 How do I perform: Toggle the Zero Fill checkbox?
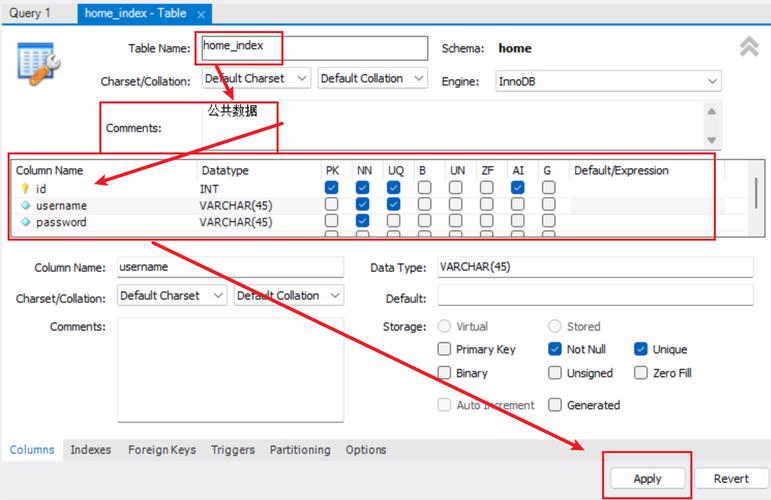coord(641,373)
